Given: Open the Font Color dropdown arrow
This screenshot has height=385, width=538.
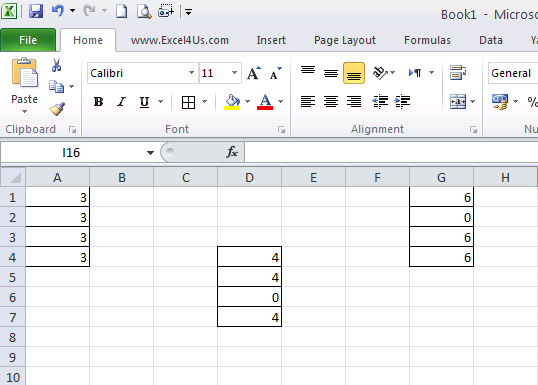Looking at the screenshot, I should 280,102.
